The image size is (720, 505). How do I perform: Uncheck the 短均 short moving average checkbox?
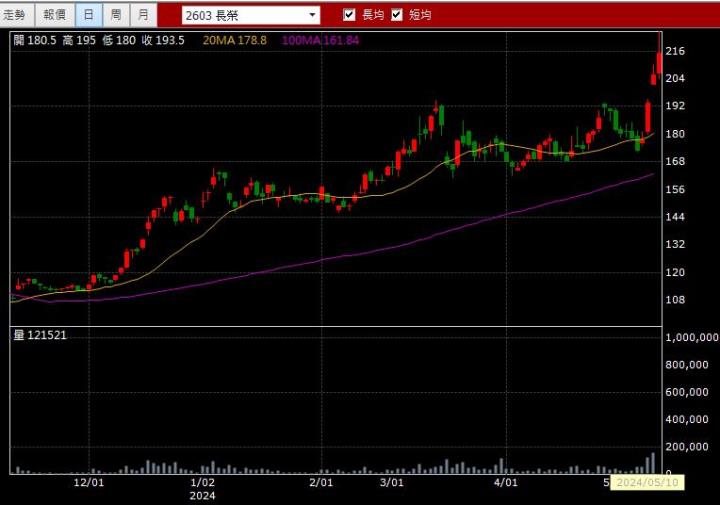(397, 15)
